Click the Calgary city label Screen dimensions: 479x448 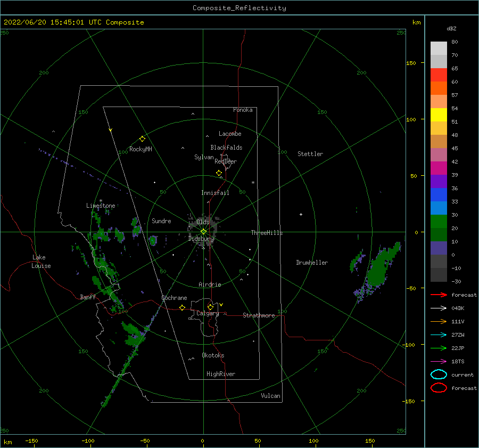click(208, 313)
